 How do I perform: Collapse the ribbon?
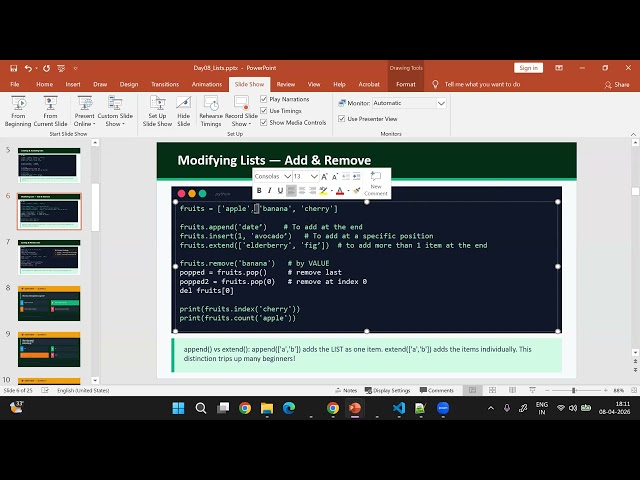click(x=633, y=134)
